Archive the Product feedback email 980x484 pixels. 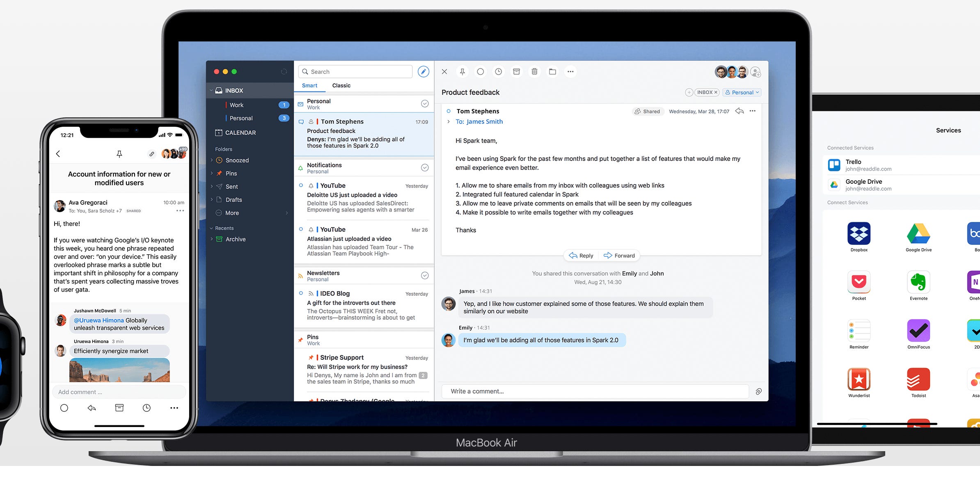[x=516, y=72]
